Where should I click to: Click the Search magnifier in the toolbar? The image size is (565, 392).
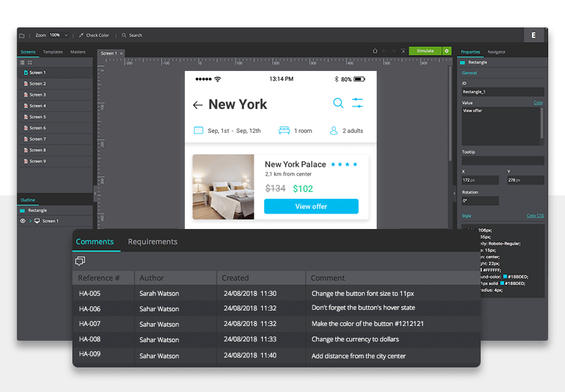coord(124,35)
